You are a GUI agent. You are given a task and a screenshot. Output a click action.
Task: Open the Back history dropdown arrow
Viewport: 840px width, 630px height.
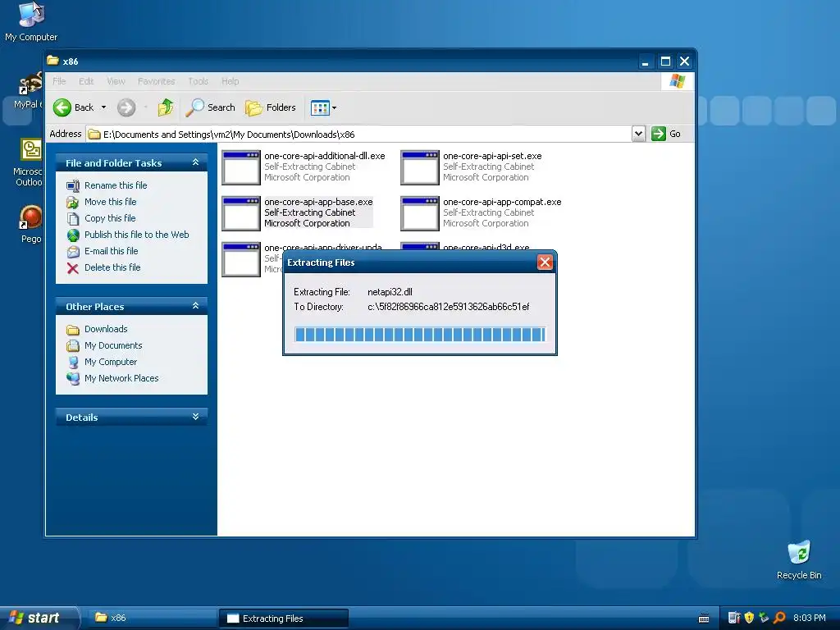tap(103, 107)
